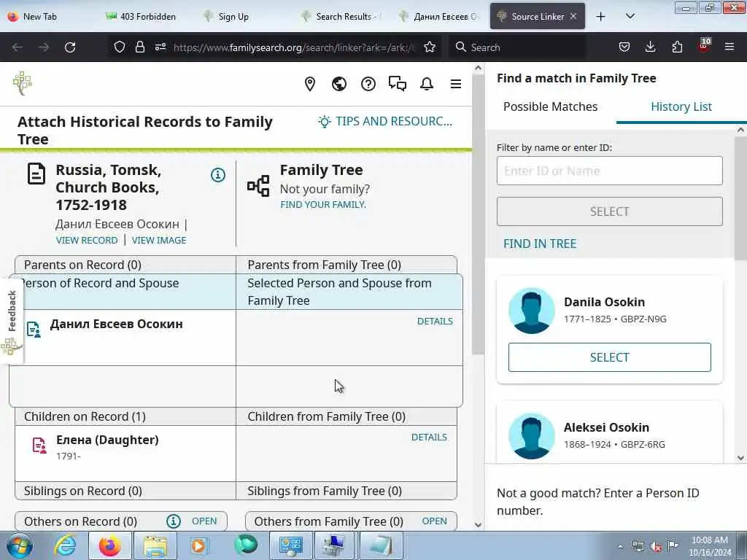
Task: Click the muted volume tray icon
Action: click(x=656, y=547)
